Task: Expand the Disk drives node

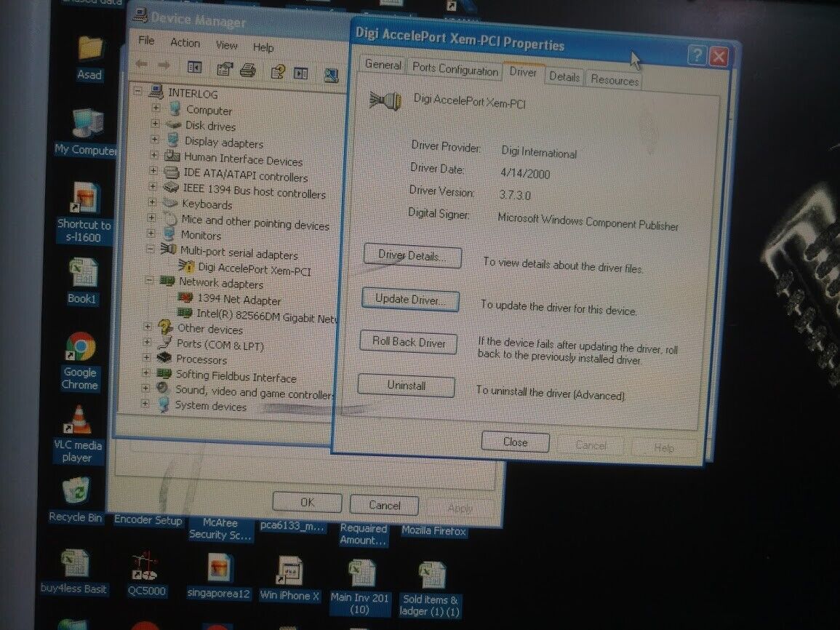Action: coord(155,123)
